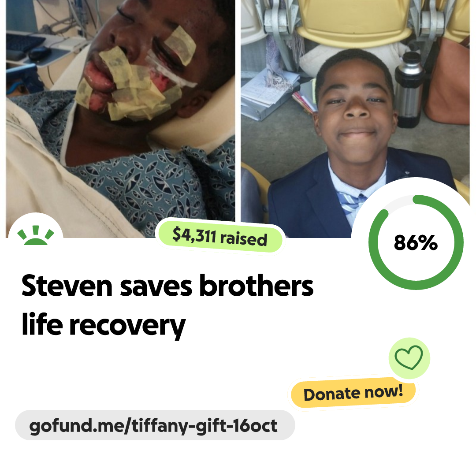476x476 pixels.
Task: Click the yellow stadium seat above boy
Action: tap(353, 21)
